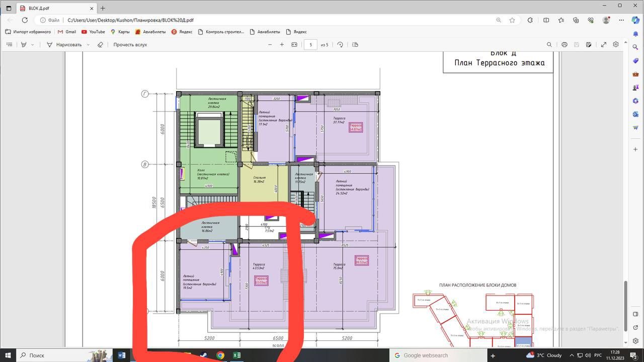Open the Outlook sidebar app
Viewport: 644px width, 362px height.
[635, 115]
